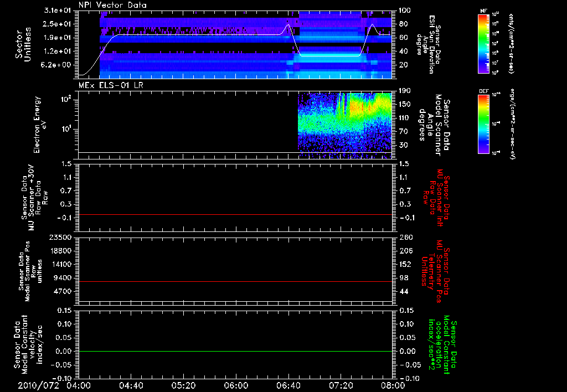Click the red 'MU Scanner Pos Telemetry' label
This screenshot has height=392, width=567.
click(x=435, y=271)
